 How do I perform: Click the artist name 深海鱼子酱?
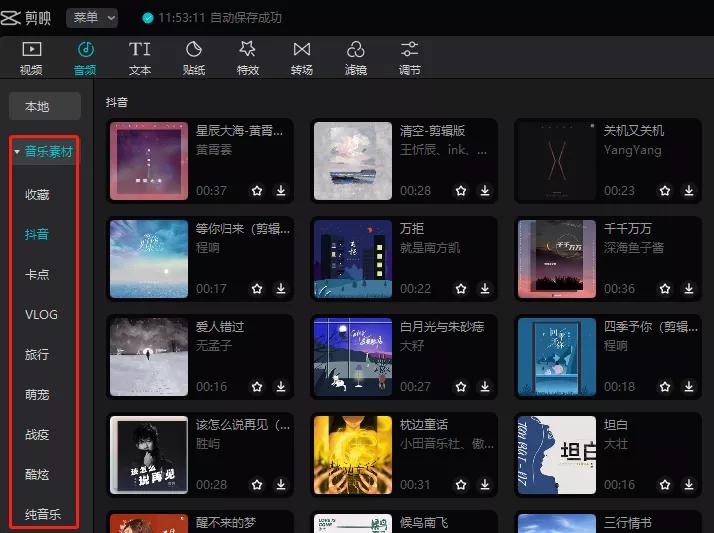(x=634, y=248)
